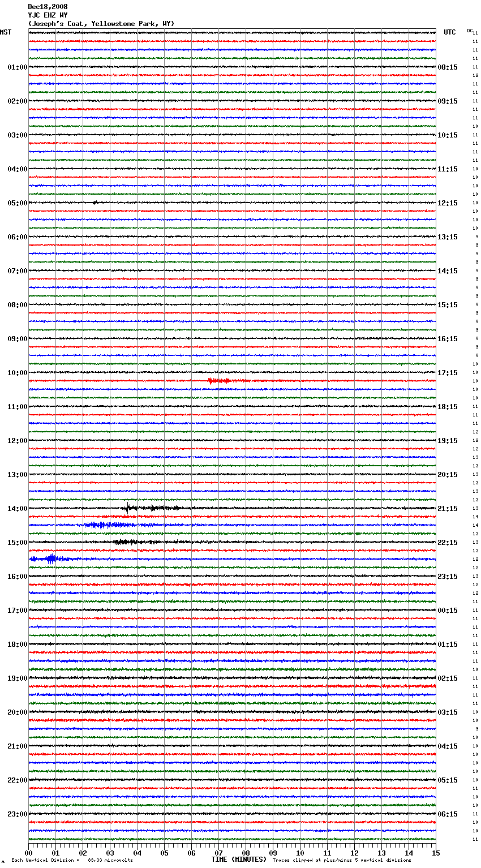The height and width of the screenshot is (868, 481).
Task: Select the 07:00 MST time label
Action: point(18,271)
